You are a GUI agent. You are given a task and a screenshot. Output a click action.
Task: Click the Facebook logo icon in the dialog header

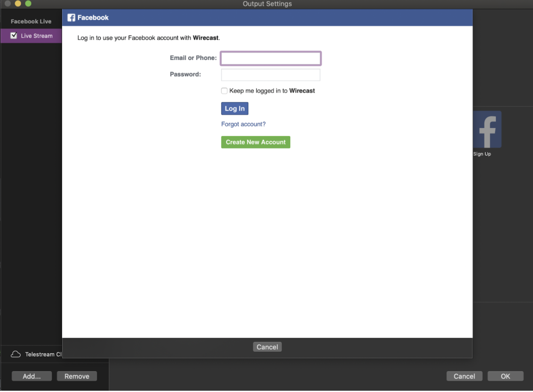[71, 18]
